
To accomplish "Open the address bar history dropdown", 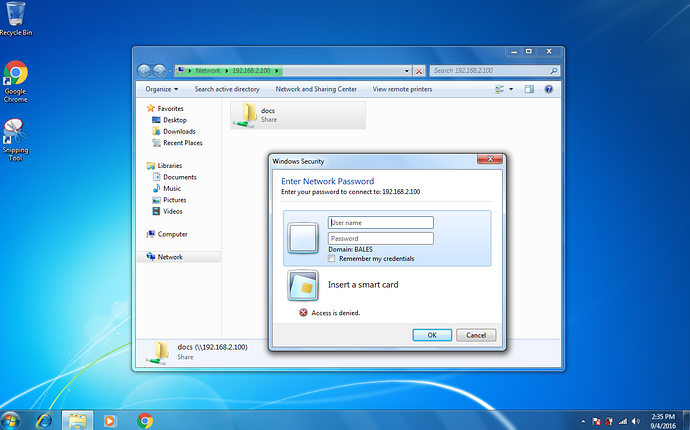I will tap(407, 71).
